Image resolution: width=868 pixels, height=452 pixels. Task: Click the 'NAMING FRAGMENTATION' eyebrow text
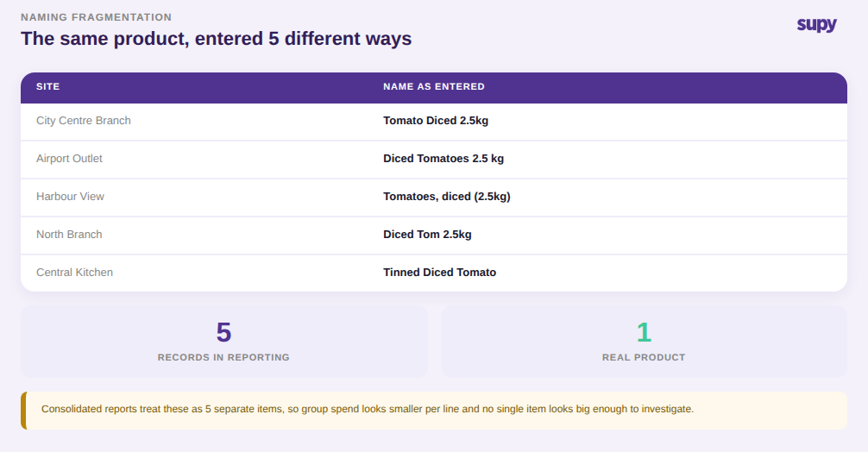(x=97, y=17)
